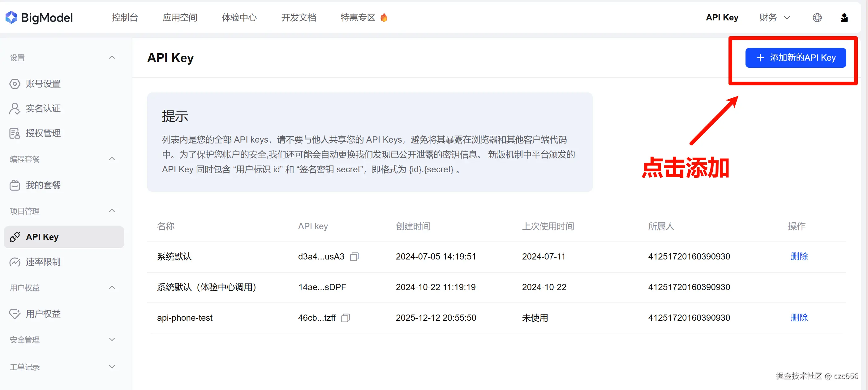
Task: Click the globe language icon
Action: [817, 18]
